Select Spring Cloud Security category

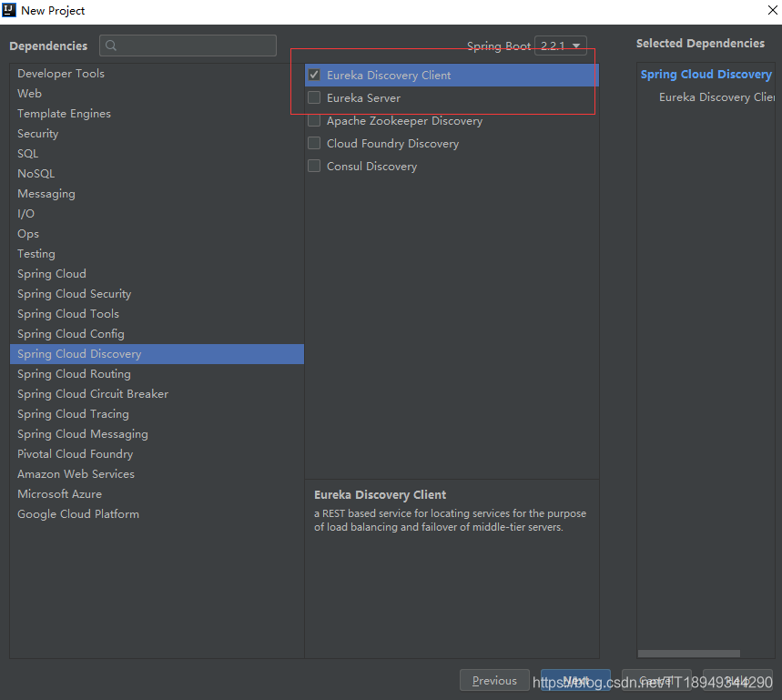[x=157, y=294]
